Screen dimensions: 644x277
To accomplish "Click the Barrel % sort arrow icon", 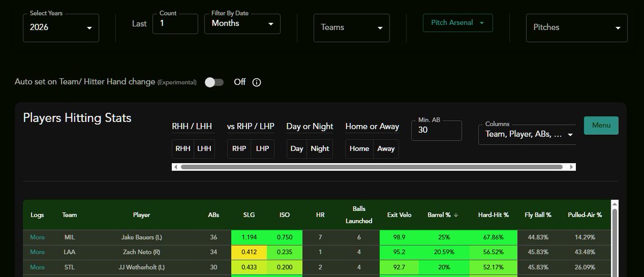I will [x=456, y=215].
